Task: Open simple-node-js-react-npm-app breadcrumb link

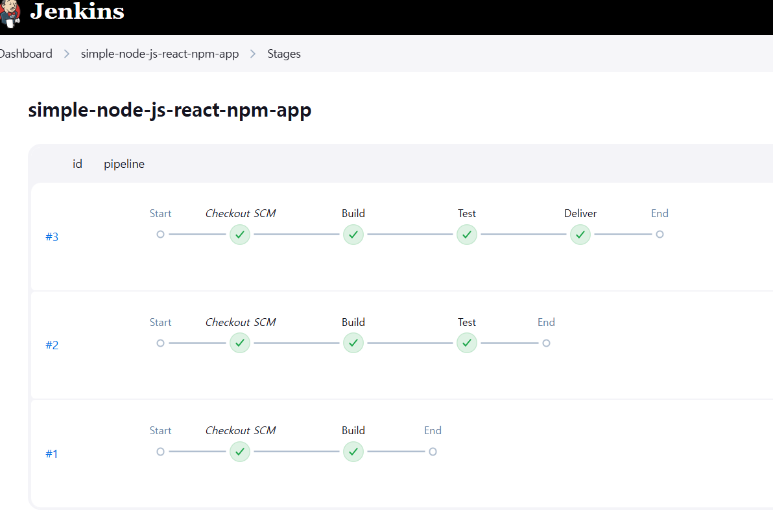Action: (160, 54)
